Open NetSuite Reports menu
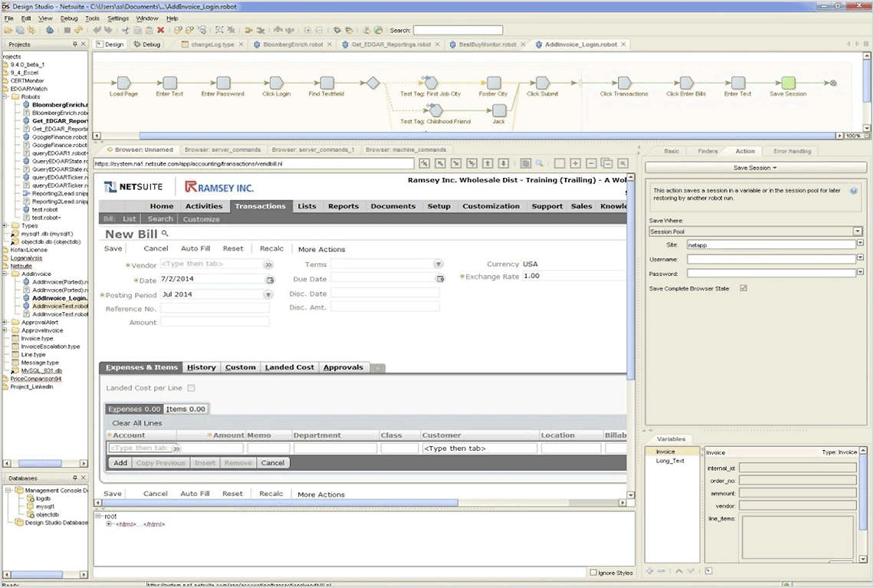Image resolution: width=874 pixels, height=588 pixels. click(343, 206)
